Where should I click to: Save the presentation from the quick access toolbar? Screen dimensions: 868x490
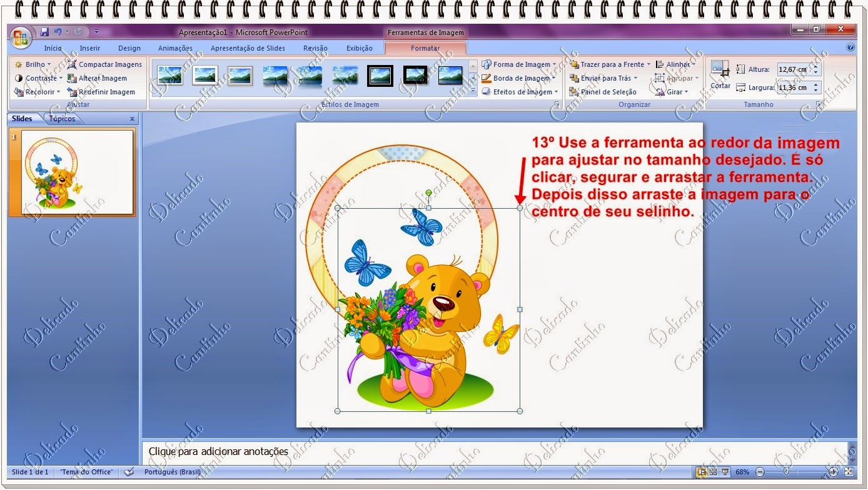[x=44, y=32]
